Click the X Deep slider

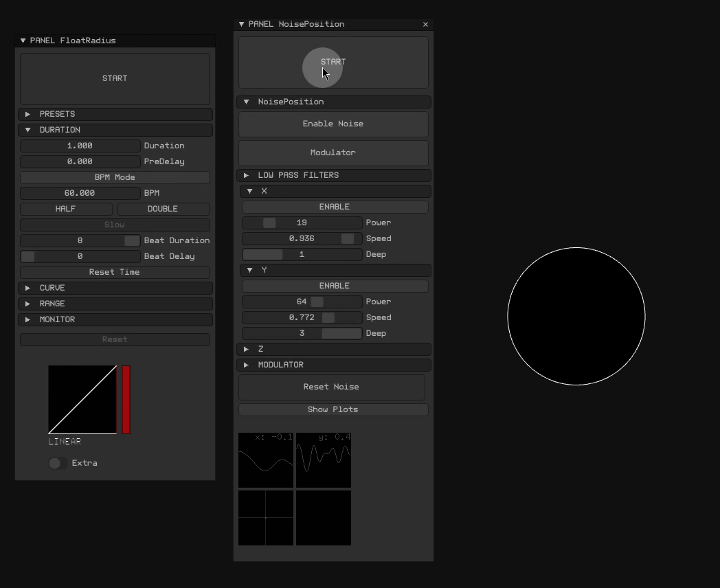[x=302, y=254]
